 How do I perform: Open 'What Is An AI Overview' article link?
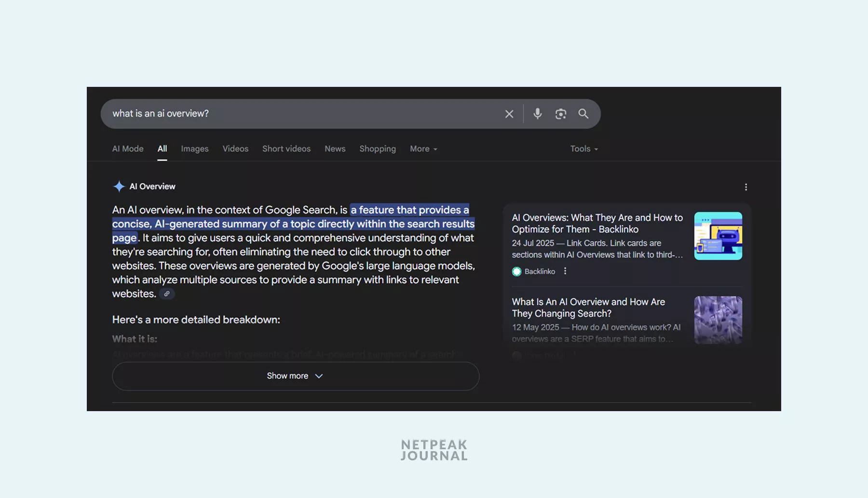coord(588,307)
